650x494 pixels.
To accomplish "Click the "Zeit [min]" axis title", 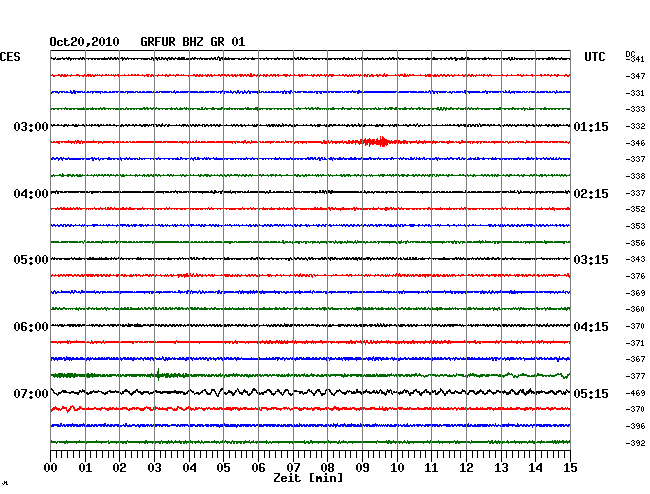I will pos(308,478).
